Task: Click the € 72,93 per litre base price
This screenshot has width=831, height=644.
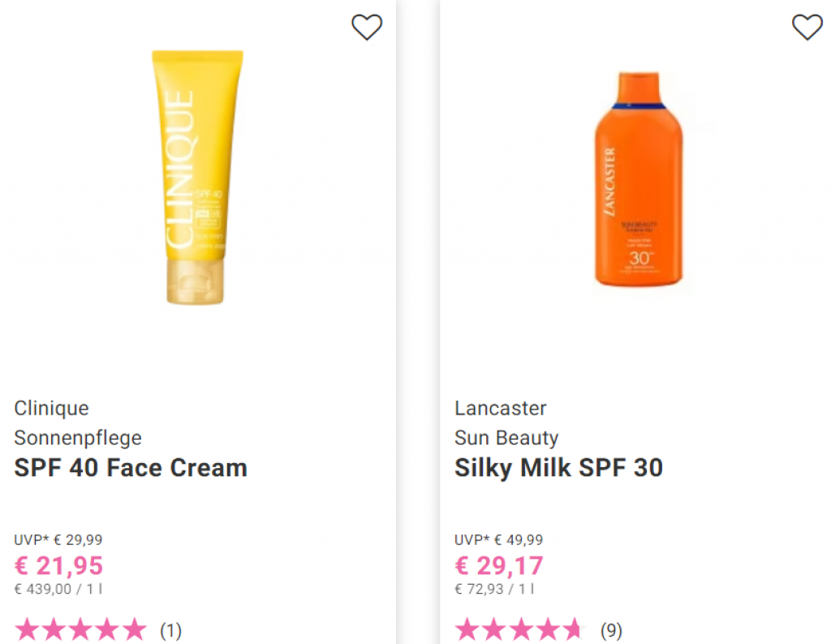Action: click(x=494, y=589)
